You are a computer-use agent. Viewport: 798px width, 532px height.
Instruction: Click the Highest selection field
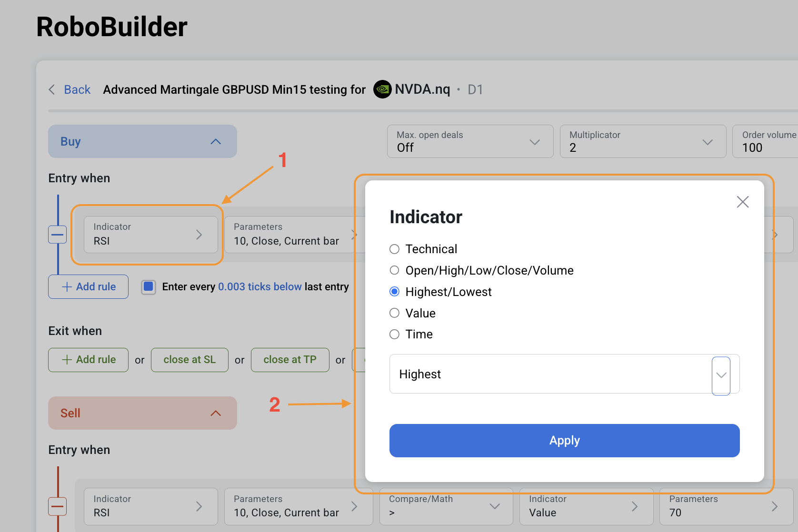click(564, 374)
